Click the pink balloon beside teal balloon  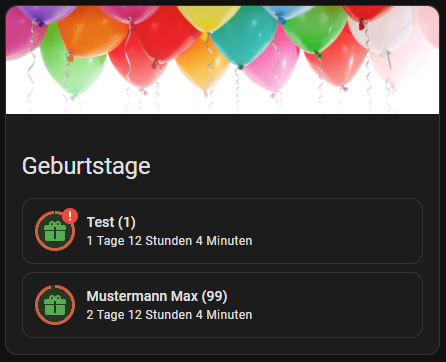(272, 65)
